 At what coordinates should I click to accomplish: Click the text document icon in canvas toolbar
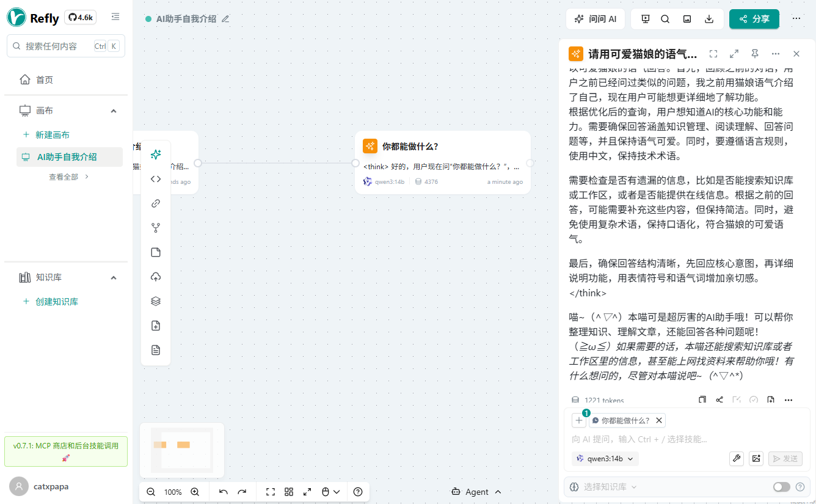[156, 350]
